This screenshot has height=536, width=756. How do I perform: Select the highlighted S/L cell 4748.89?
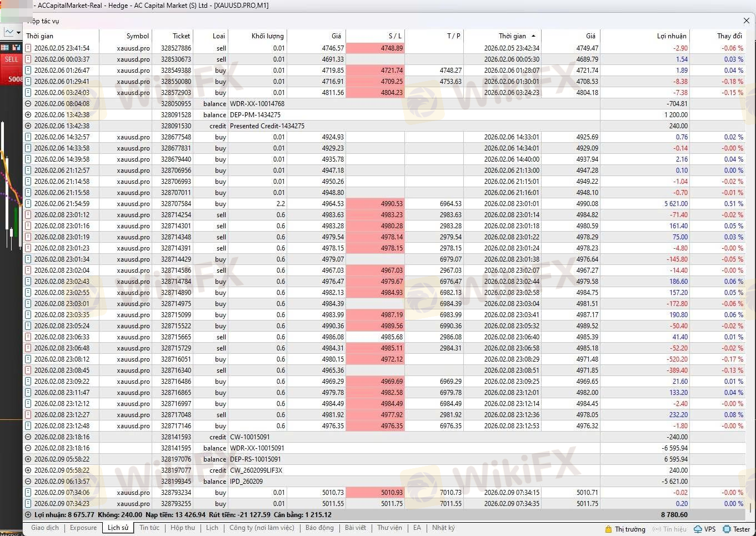375,48
